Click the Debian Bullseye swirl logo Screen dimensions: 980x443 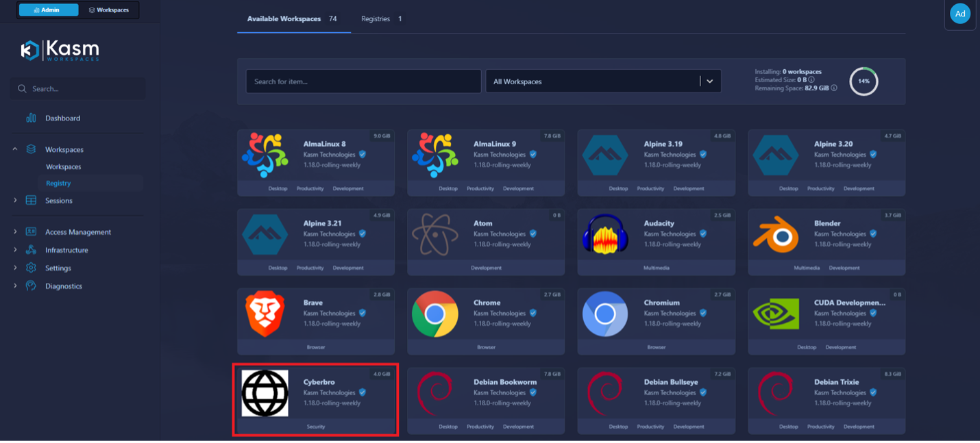[605, 393]
